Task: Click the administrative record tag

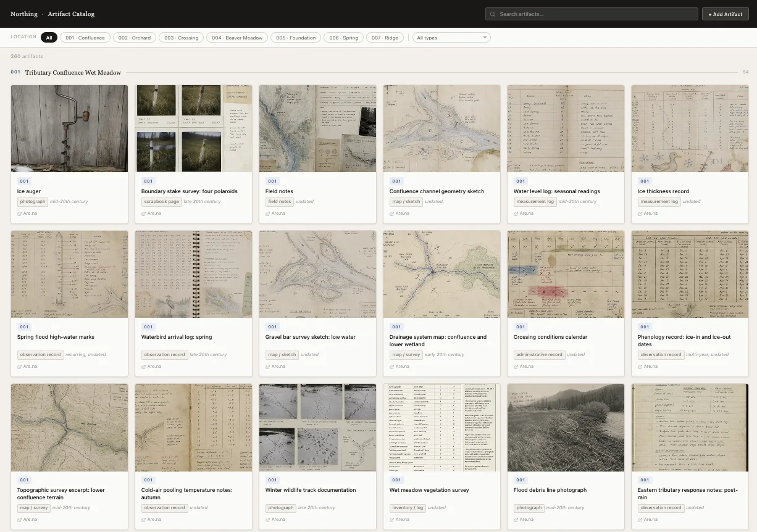Action: (540, 355)
